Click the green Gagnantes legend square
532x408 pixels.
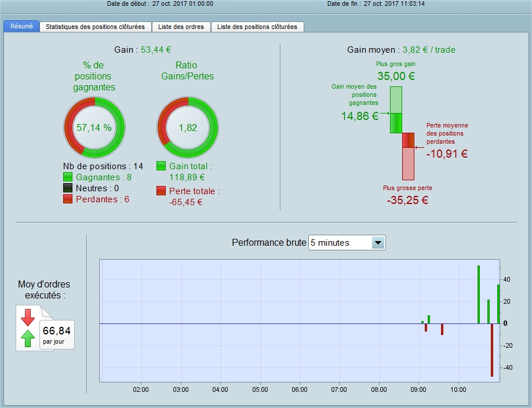click(x=68, y=177)
